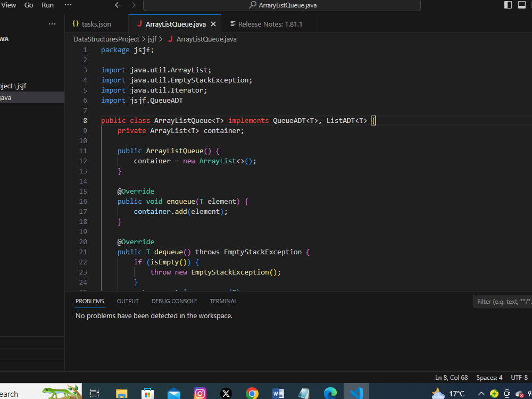The image size is (532, 399).
Task: Click 'throw new EmptyStackException();' on line 23
Action: [x=216, y=272]
